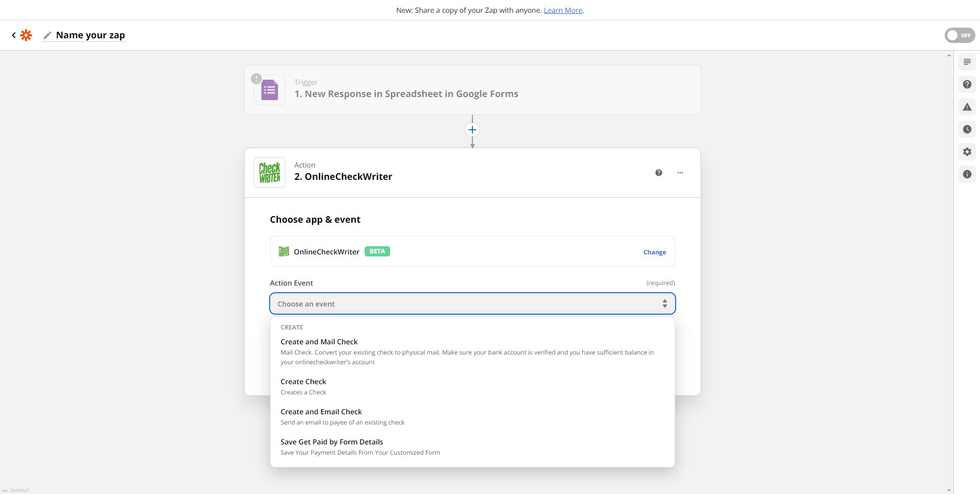Select Create and Mail Check event

[x=319, y=342]
